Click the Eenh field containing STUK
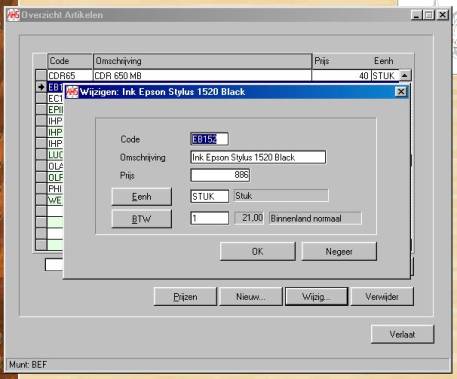457x379 pixels. point(209,196)
